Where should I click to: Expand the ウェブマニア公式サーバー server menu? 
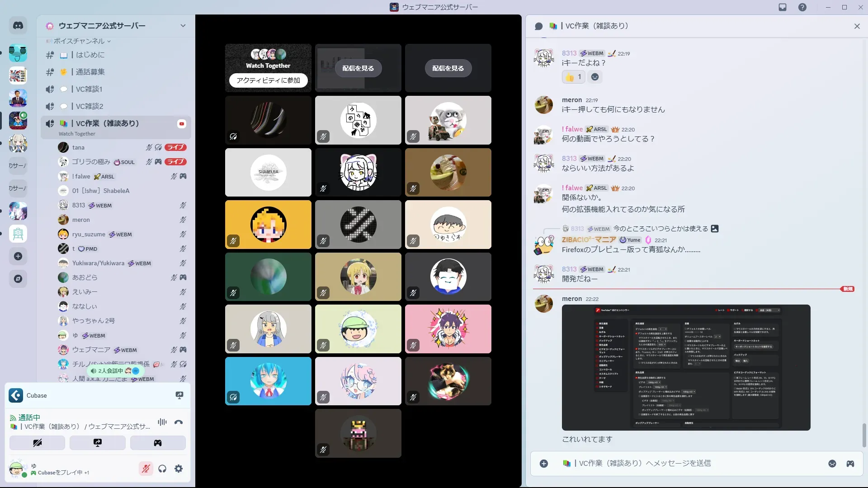pos(183,26)
